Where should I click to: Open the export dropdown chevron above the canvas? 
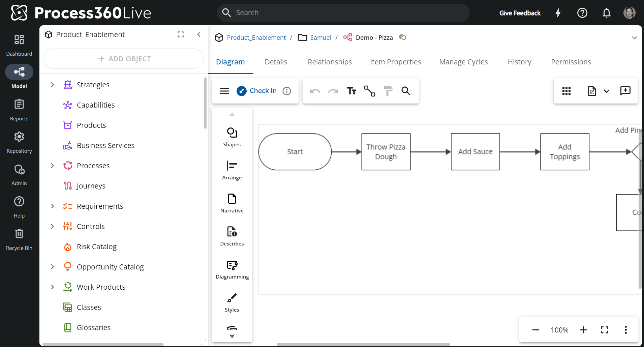(x=607, y=91)
